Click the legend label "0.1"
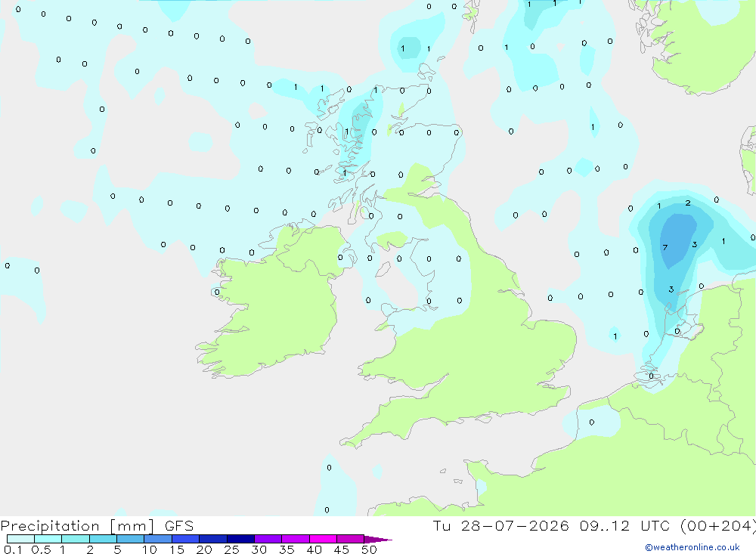Image resolution: width=756 pixels, height=554 pixels. [x=13, y=549]
